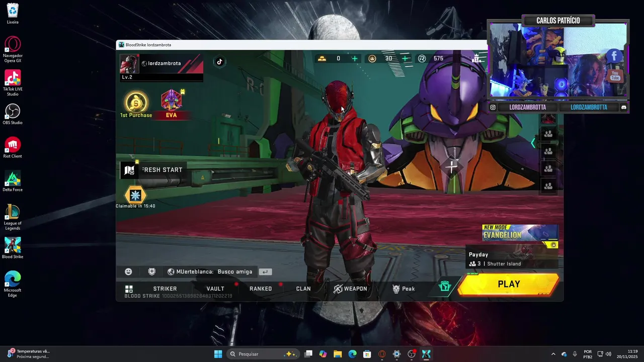Add crown coins with the plus next to 30

[x=406, y=58]
